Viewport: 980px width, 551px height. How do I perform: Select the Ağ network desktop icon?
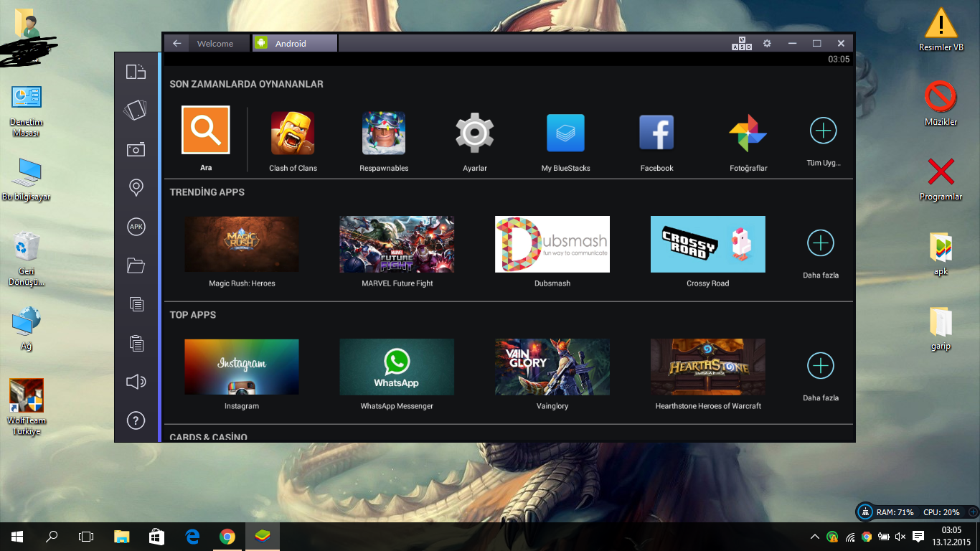click(27, 329)
